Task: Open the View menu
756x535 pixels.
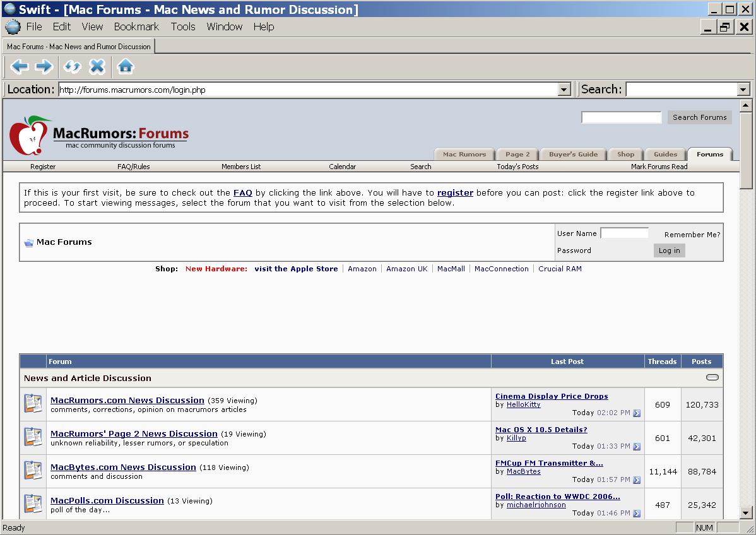Action: click(92, 27)
